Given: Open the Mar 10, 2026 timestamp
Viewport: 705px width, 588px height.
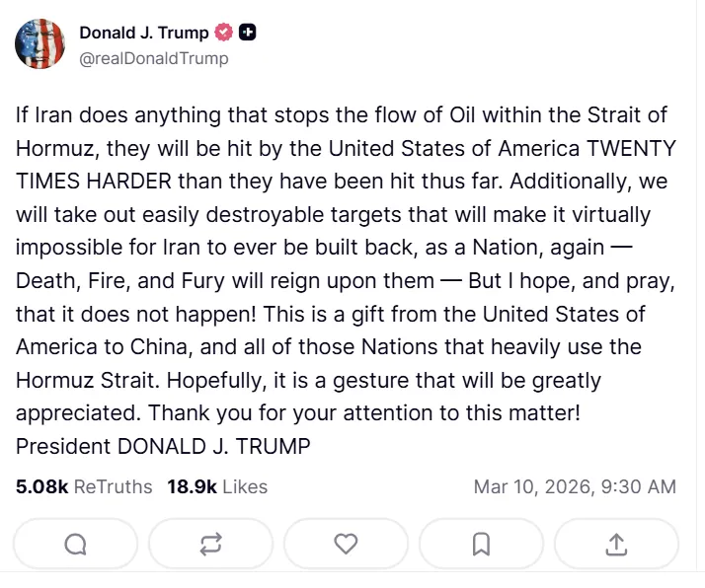Looking at the screenshot, I should 575,486.
